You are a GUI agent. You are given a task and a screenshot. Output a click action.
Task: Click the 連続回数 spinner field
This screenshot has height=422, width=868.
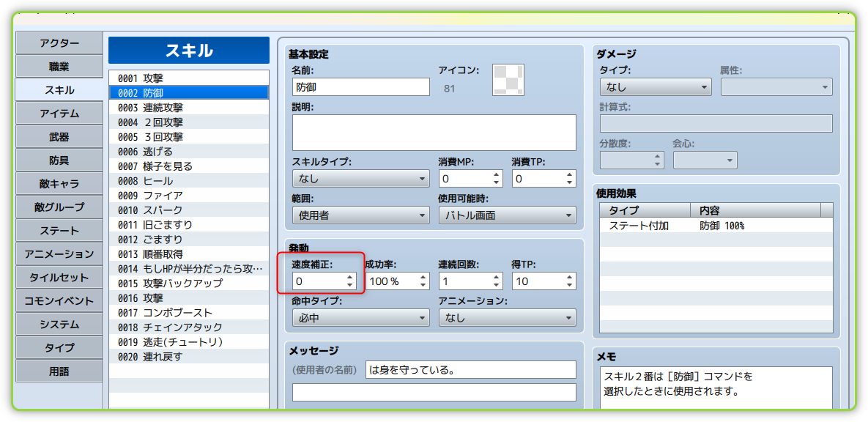coord(470,281)
